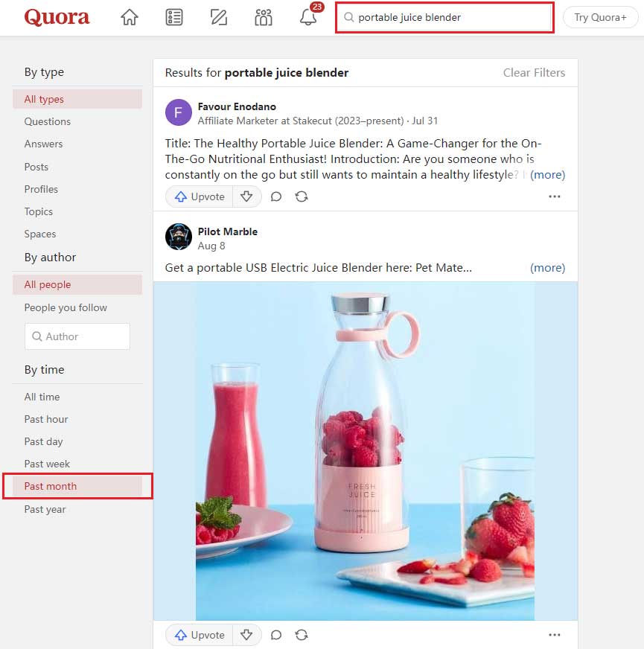The height and width of the screenshot is (649, 644).
Task: Click Try Quora+ button
Action: [x=600, y=17]
